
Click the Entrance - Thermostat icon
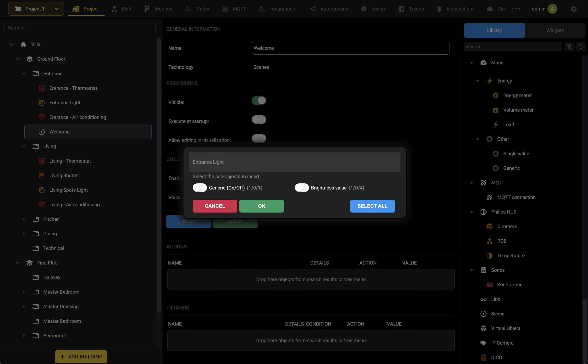click(x=42, y=88)
